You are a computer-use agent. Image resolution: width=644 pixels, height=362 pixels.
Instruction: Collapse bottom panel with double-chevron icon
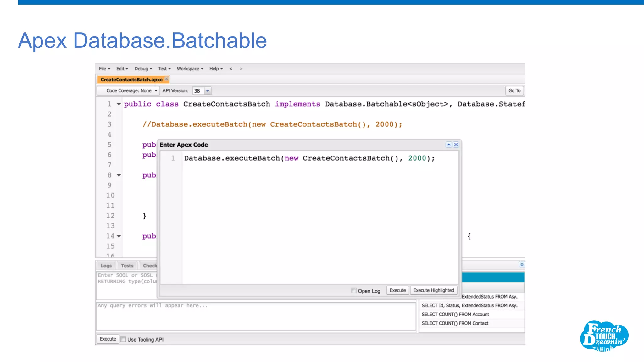[522, 264]
